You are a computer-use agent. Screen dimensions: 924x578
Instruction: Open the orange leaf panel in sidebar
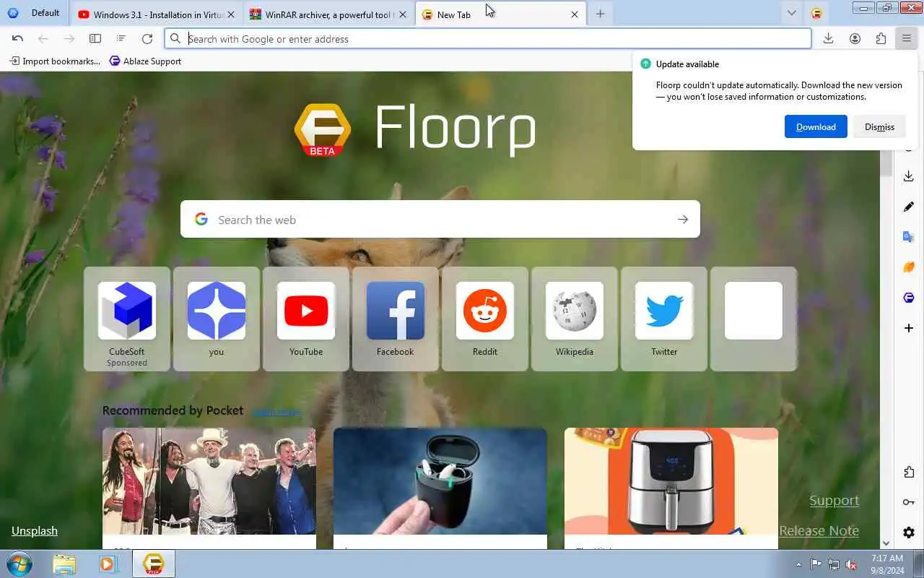pyautogui.click(x=909, y=267)
